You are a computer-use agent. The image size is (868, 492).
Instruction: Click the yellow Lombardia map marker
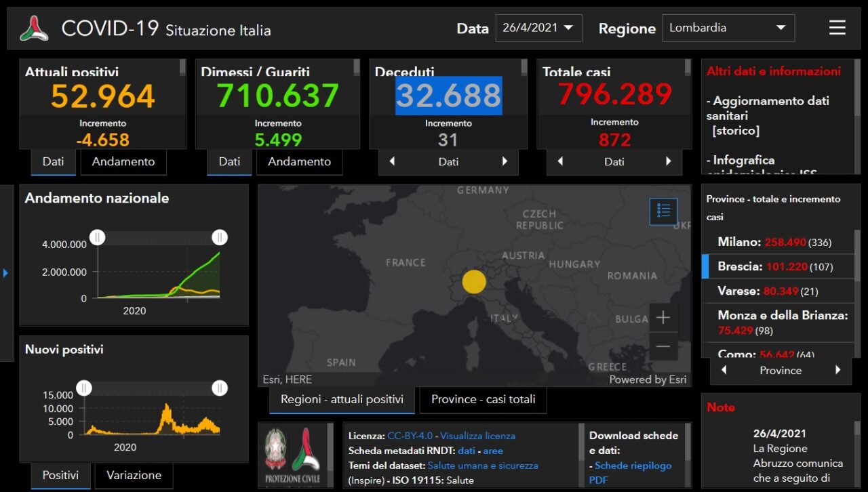(474, 281)
